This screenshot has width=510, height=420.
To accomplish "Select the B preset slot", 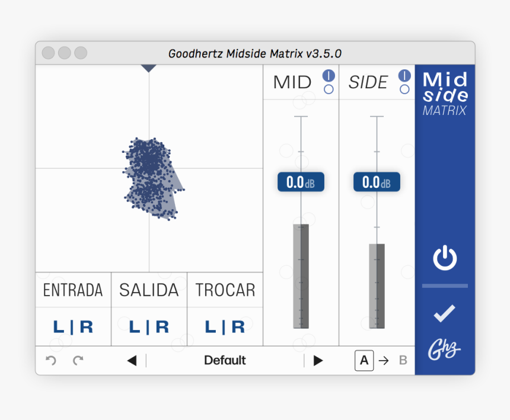I will (403, 360).
